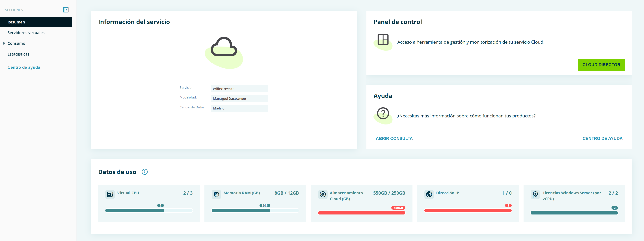Select Resumen in the sidebar
The height and width of the screenshot is (241, 644).
(x=16, y=22)
